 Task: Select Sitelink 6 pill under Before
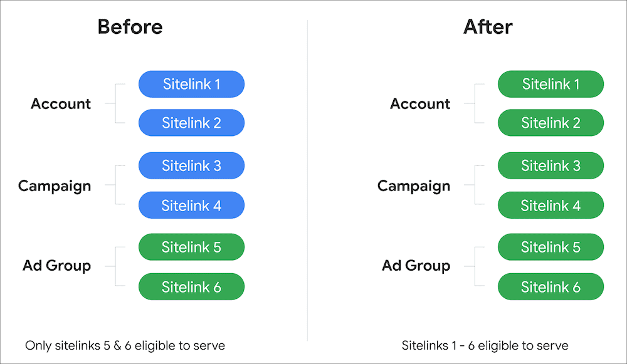[x=191, y=287]
